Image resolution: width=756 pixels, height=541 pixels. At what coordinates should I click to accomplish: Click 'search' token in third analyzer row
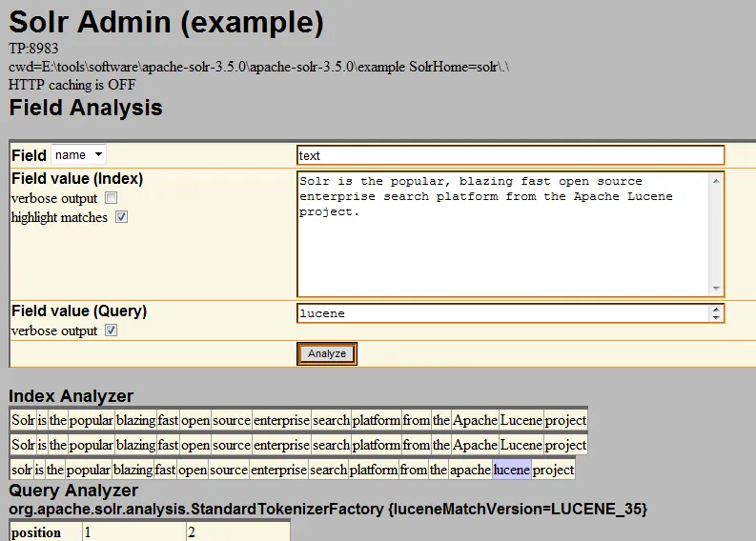(x=328, y=470)
